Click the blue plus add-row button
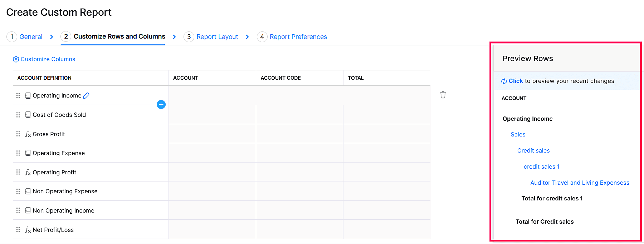 click(161, 104)
